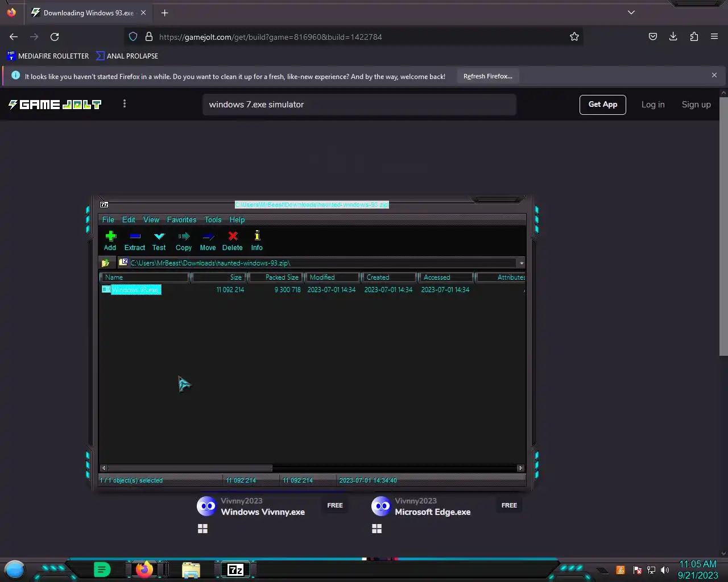The width and height of the screenshot is (728, 582).
Task: Open the Info toolbar item
Action: tap(257, 240)
